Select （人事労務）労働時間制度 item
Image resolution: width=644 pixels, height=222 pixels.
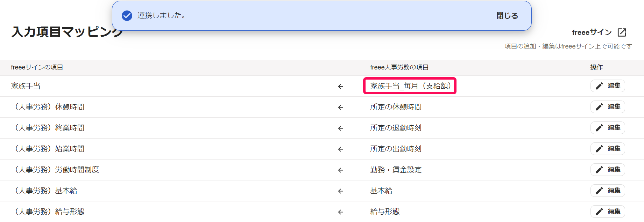pos(55,170)
